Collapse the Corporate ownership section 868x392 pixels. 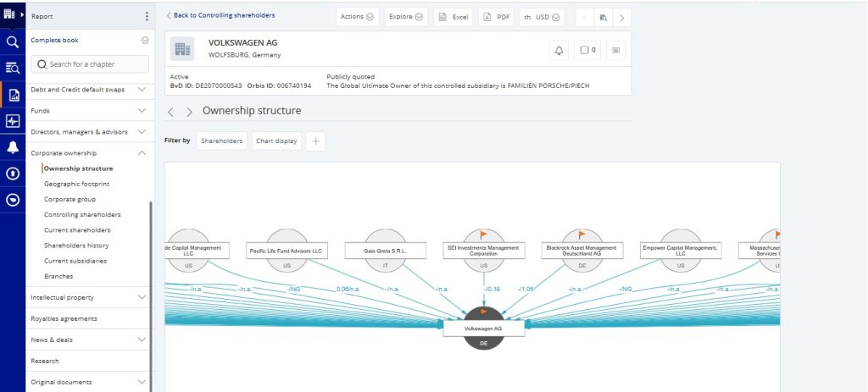point(142,153)
